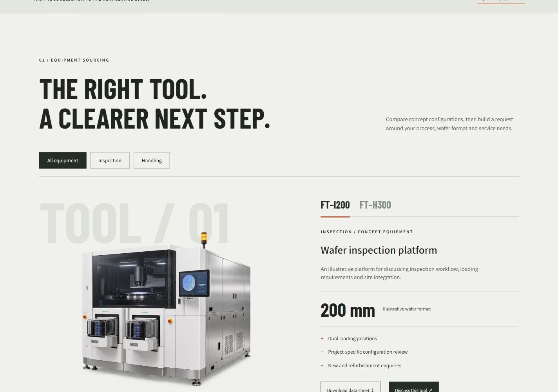Viewport: 558px width, 392px height.
Task: Show all equipment with the filter button
Action: click(63, 160)
